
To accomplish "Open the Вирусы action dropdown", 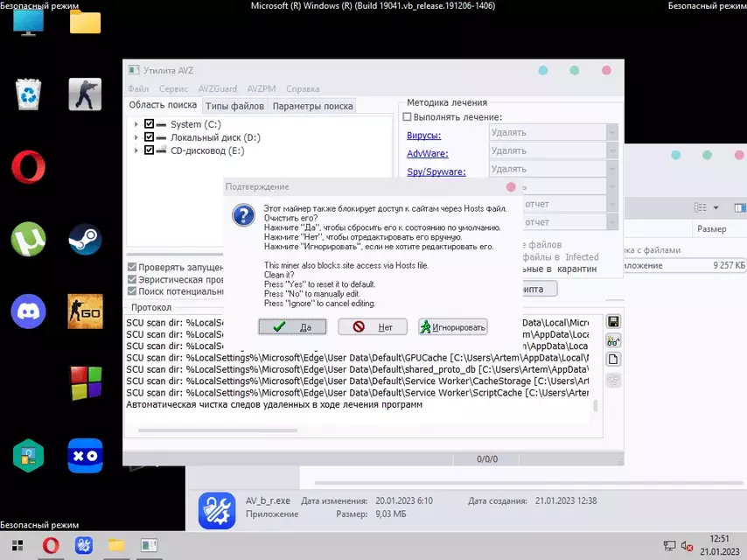I will (x=612, y=132).
